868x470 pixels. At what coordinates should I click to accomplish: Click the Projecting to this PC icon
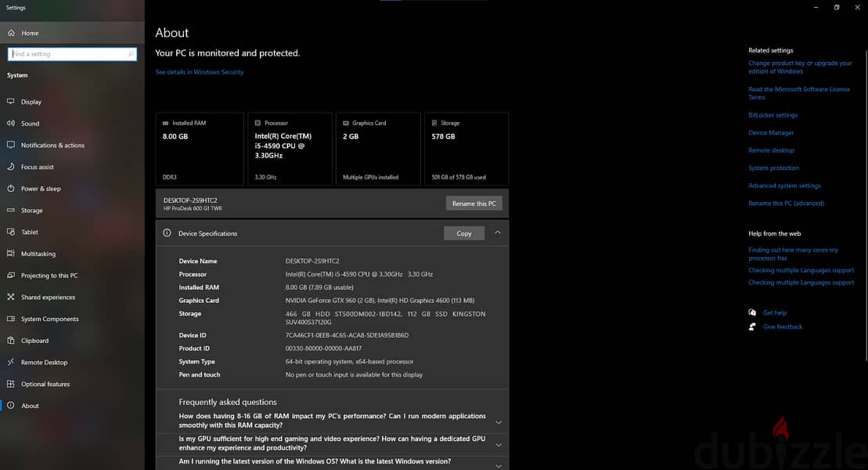[10, 275]
